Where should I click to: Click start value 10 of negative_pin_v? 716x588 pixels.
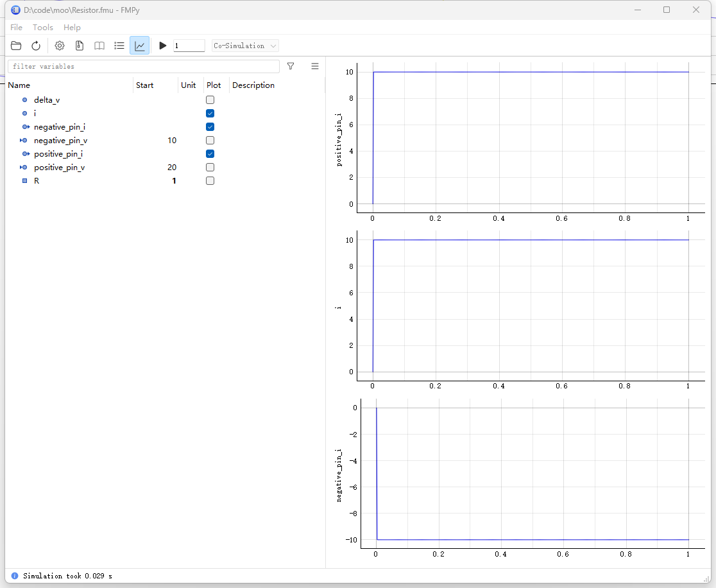(172, 141)
